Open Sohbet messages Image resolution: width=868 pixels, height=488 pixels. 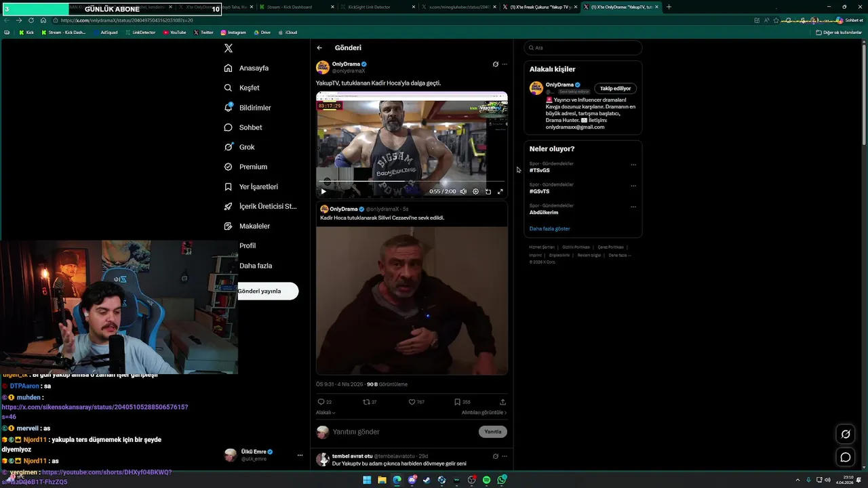tap(243, 127)
